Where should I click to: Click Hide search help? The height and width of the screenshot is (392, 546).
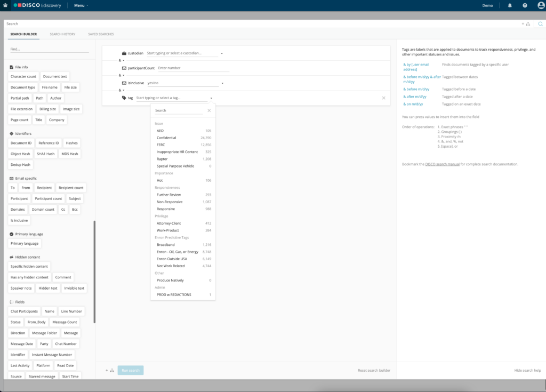pyautogui.click(x=527, y=370)
